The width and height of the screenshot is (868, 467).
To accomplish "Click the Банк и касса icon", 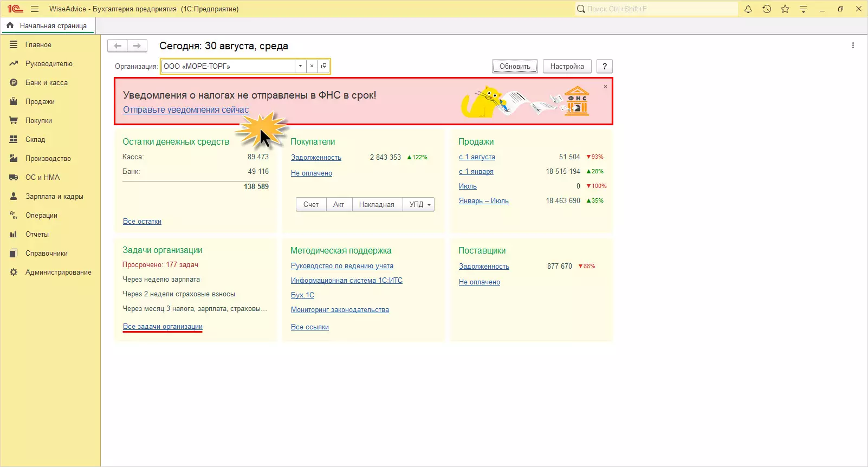I will (14, 82).
